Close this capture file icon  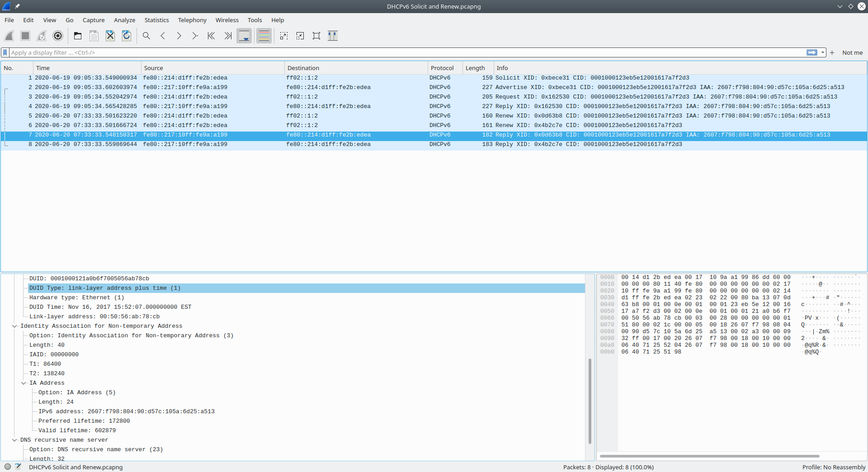pyautogui.click(x=110, y=36)
